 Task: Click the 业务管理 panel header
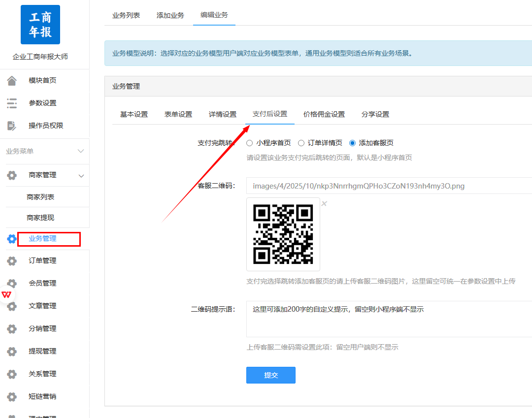click(318, 87)
